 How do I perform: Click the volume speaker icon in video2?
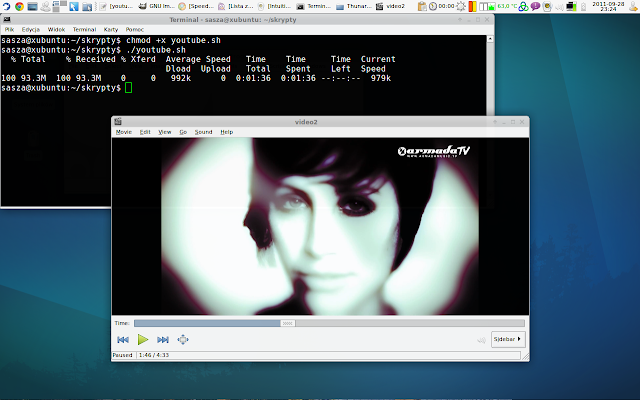click(482, 340)
